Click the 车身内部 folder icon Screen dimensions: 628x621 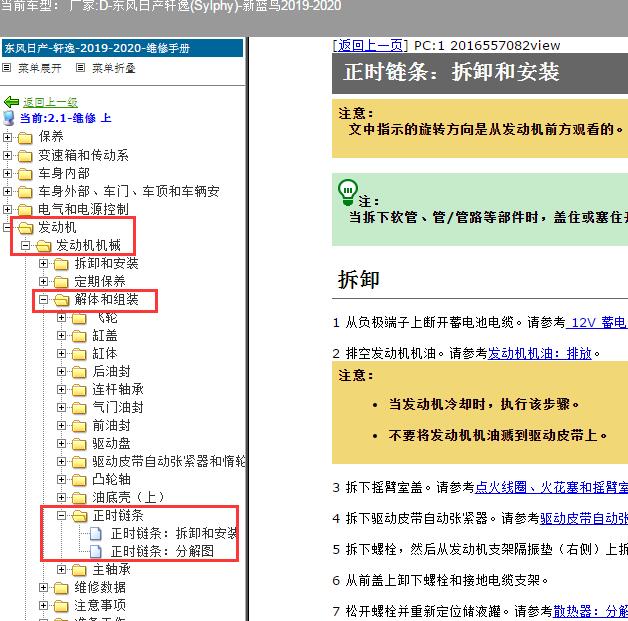pyautogui.click(x=25, y=174)
